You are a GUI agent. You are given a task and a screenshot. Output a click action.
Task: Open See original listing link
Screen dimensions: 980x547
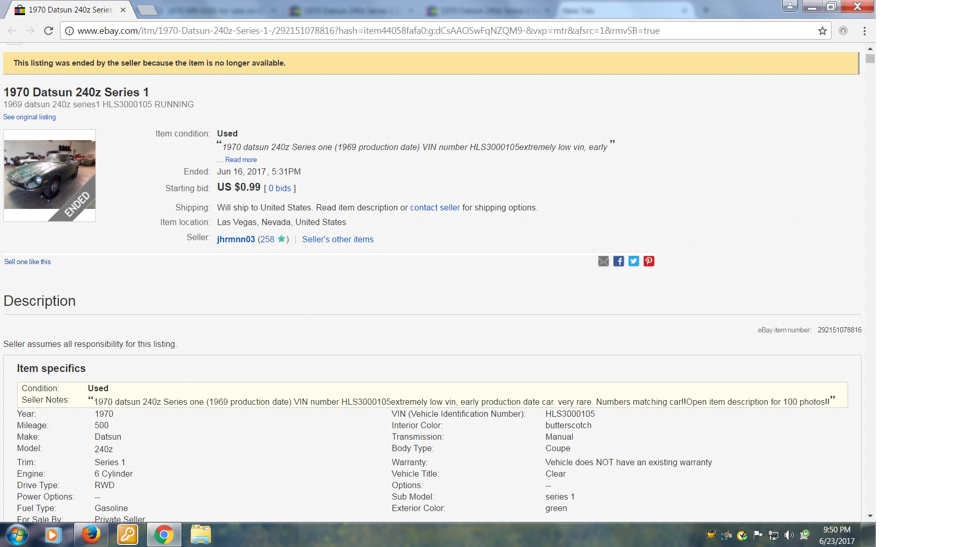click(x=30, y=117)
